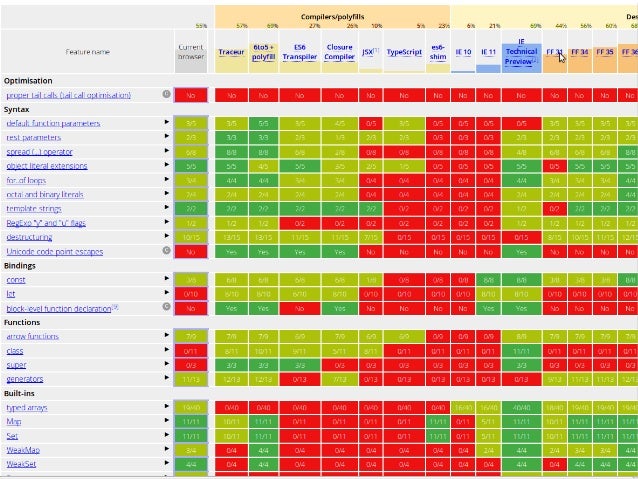Viewport: 638px width, 479px height.
Task: Expand the rest parameters row arrow
Action: point(166,136)
